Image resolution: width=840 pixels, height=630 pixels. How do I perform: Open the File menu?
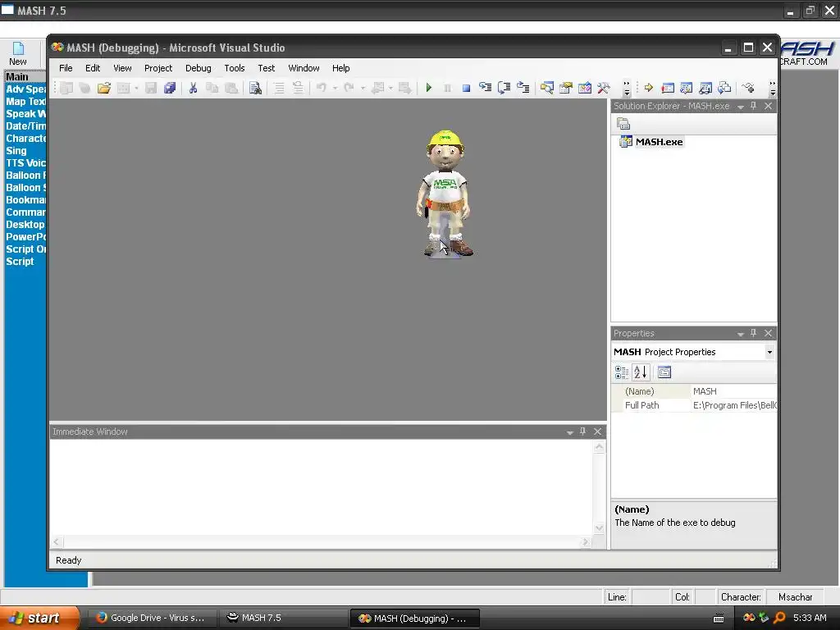pos(66,68)
